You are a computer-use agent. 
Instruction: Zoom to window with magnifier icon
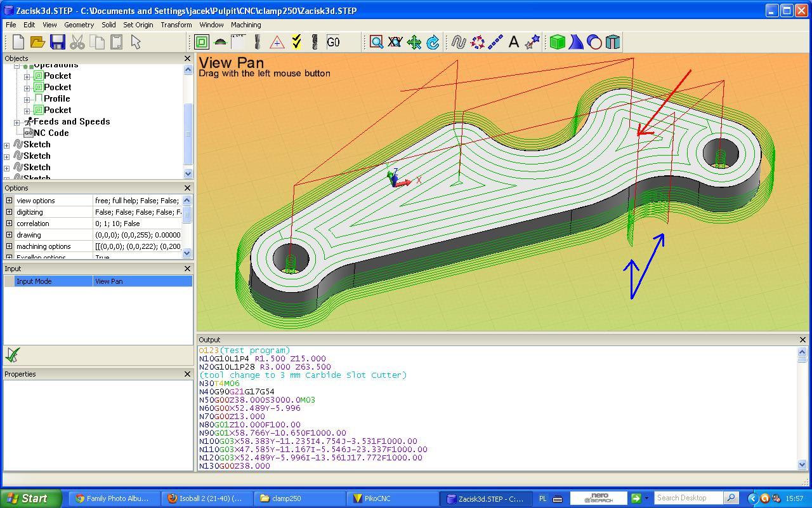pyautogui.click(x=376, y=42)
